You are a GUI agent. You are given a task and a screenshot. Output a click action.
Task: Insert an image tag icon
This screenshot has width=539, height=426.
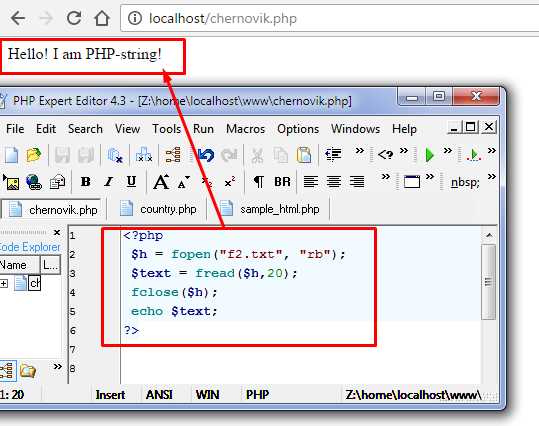point(11,182)
